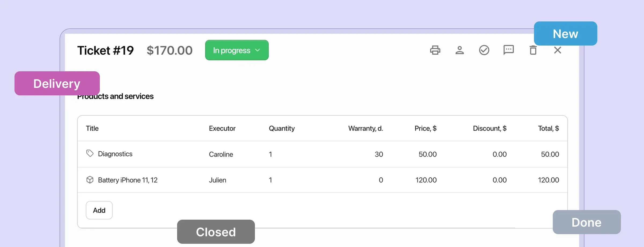Expand the In progress status dropdown
The width and height of the screenshot is (644, 247).
pos(237,50)
